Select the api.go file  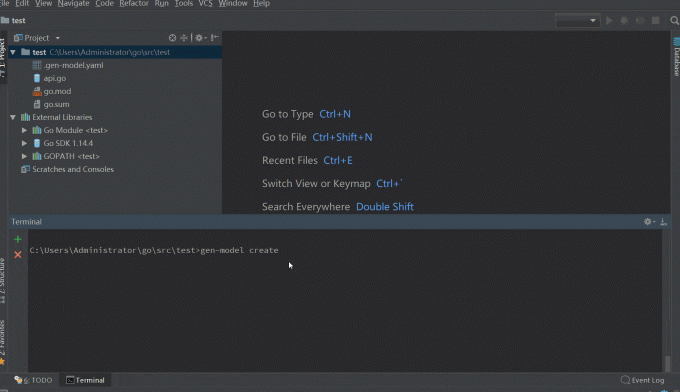(x=55, y=78)
